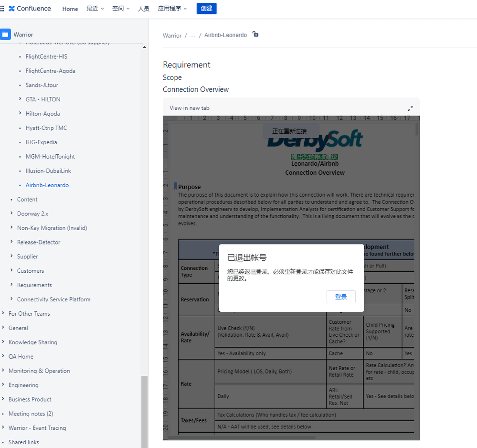Click the View in new tab link
This screenshot has width=477, height=448.
pos(189,108)
